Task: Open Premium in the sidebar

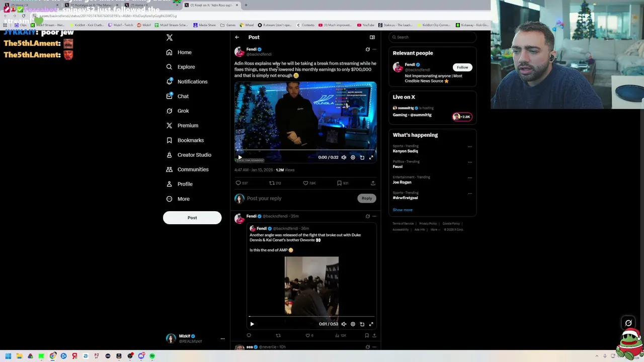Action: coord(182,125)
